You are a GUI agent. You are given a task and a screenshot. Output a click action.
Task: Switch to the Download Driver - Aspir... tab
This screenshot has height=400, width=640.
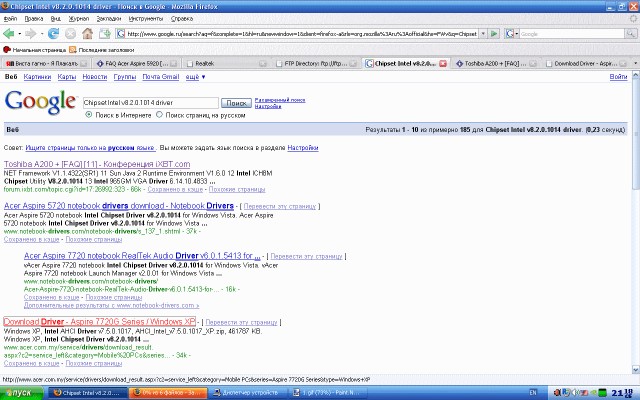585,64
